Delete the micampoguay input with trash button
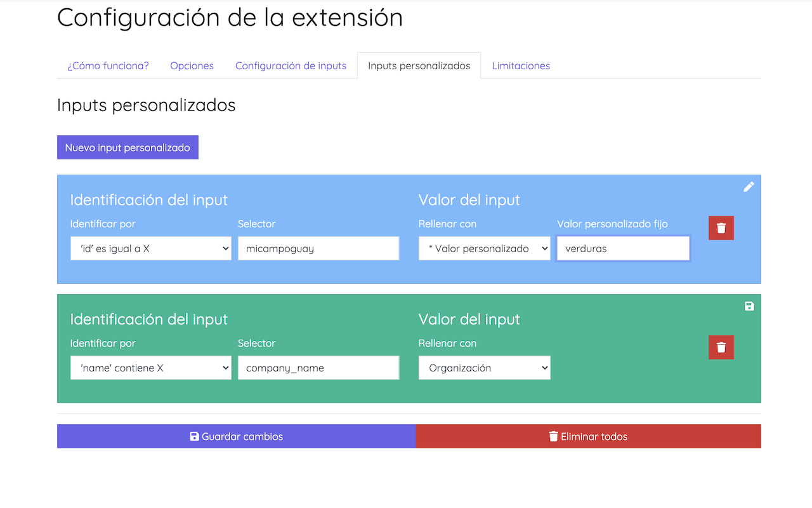 [x=721, y=228]
